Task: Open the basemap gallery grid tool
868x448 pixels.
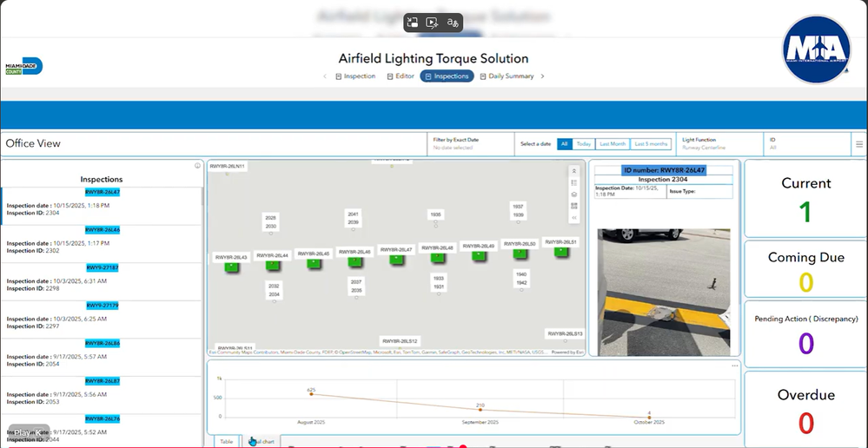Action: pyautogui.click(x=574, y=207)
